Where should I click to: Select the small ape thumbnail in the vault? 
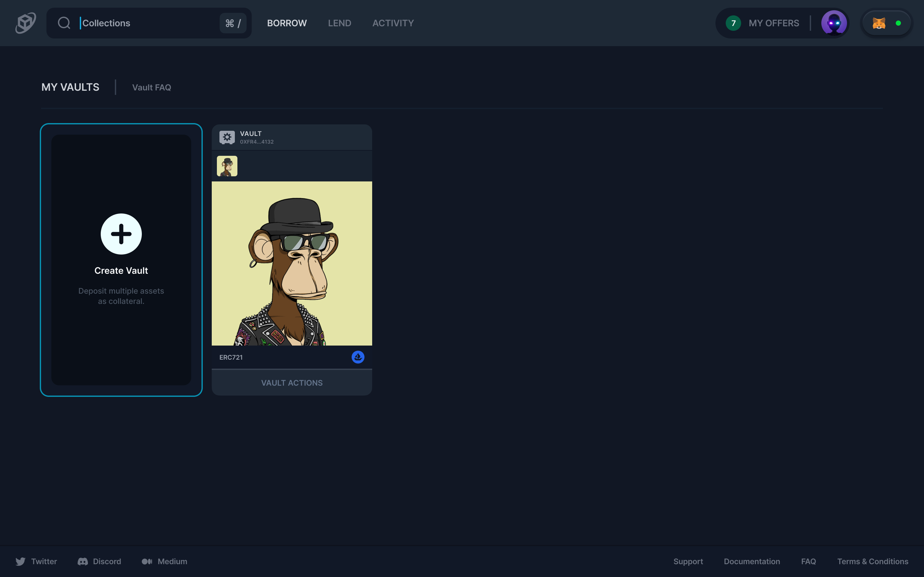pyautogui.click(x=227, y=166)
